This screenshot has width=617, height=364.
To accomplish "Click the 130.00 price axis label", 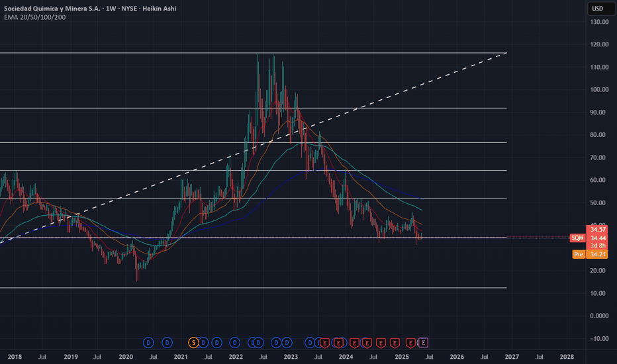I will pyautogui.click(x=599, y=22).
